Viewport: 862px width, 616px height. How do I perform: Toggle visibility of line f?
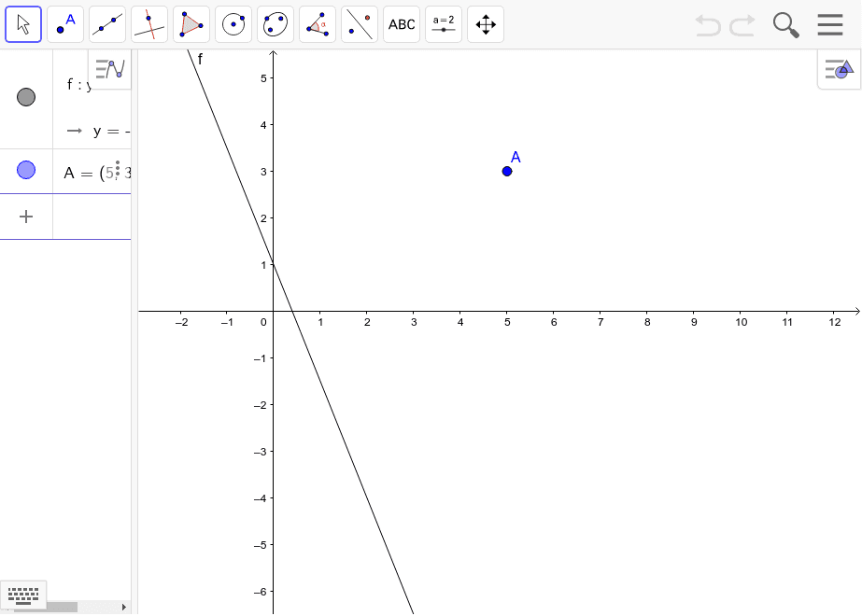tap(26, 97)
